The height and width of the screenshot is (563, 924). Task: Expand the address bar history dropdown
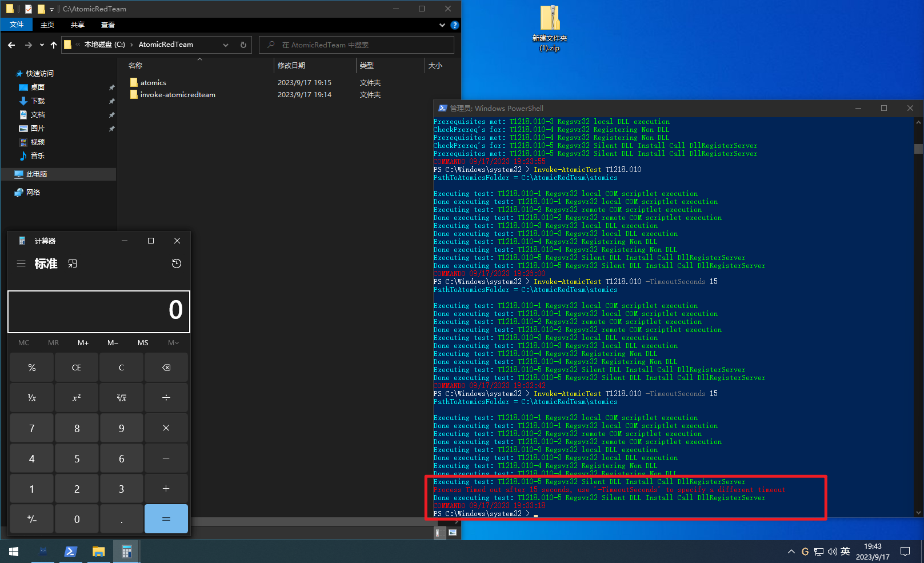(x=226, y=45)
